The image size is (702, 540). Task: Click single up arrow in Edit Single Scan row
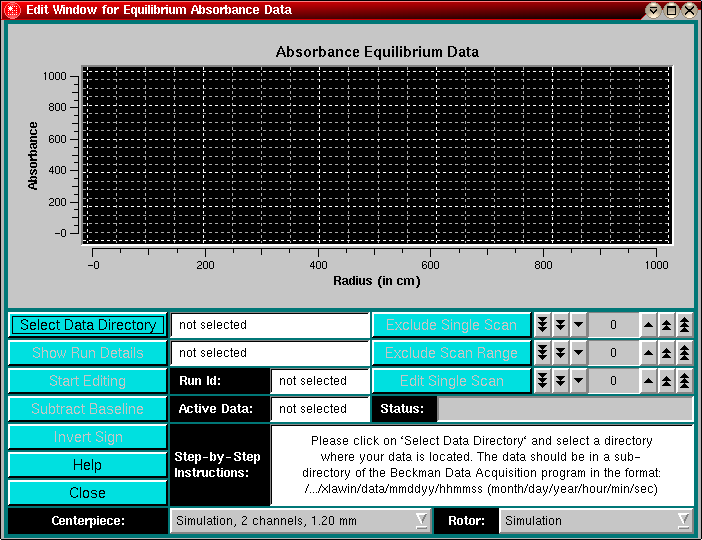(x=648, y=381)
